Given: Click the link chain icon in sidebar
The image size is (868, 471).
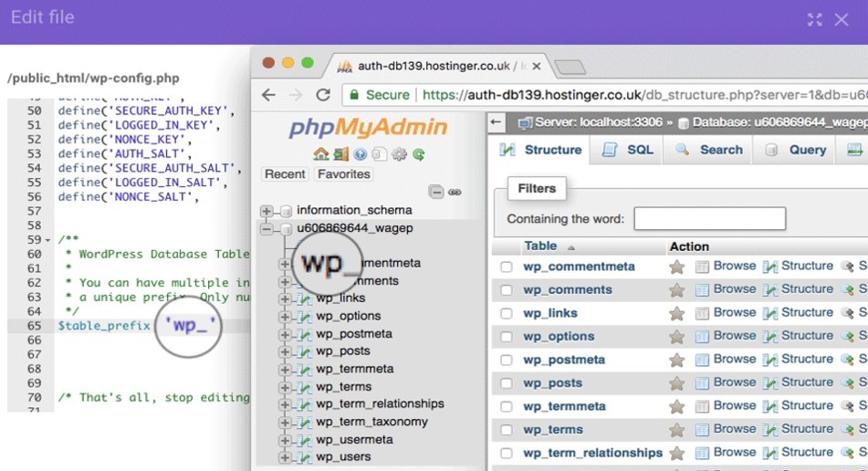Looking at the screenshot, I should tap(455, 193).
